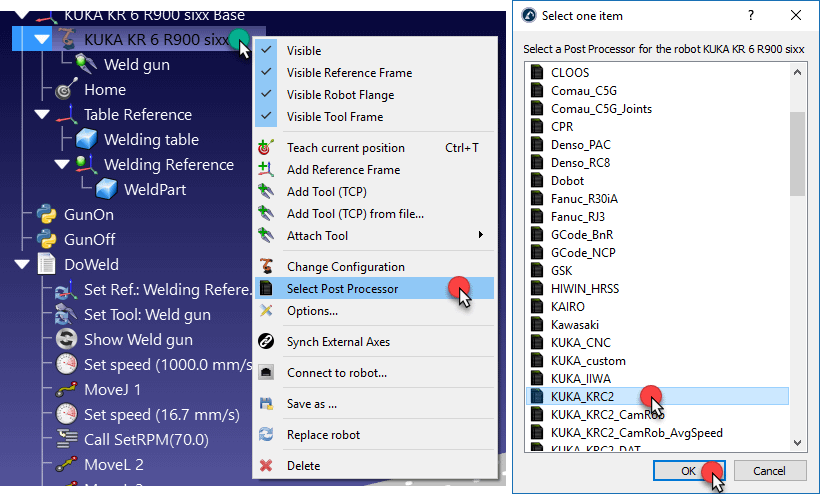Select the Fanuc_R30iA post processor
Screen dimensions: 820x494
(584, 199)
